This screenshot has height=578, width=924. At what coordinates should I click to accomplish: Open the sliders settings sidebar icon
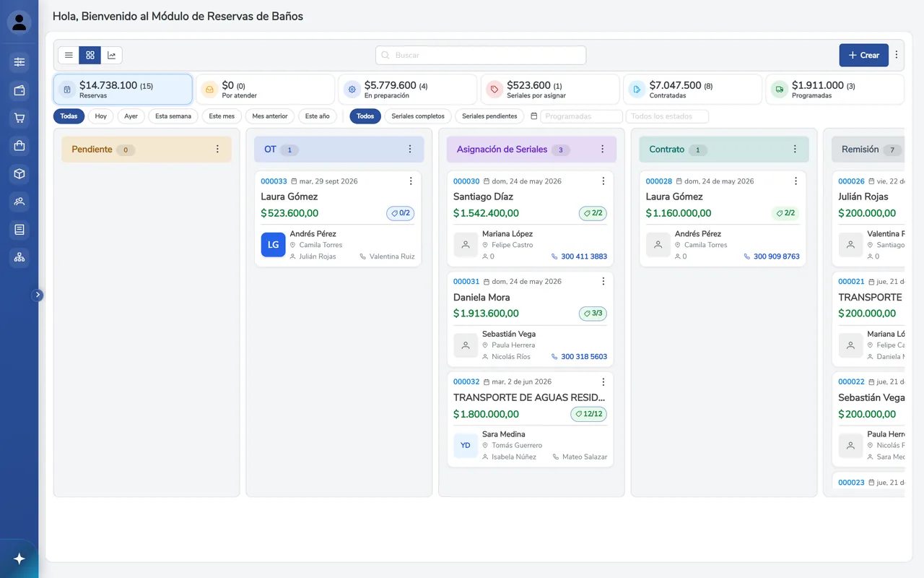[19, 62]
